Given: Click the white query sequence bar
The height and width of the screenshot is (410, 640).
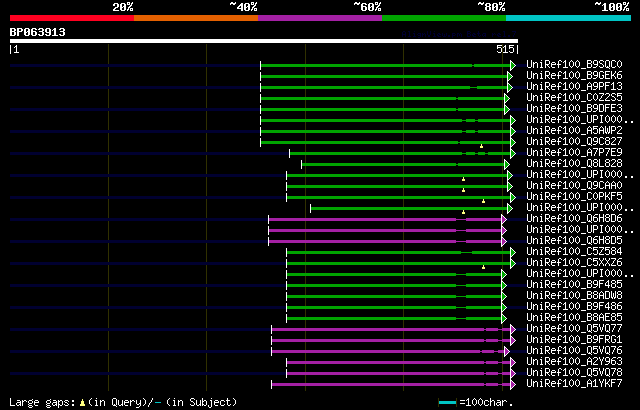Looking at the screenshot, I should (x=264, y=41).
